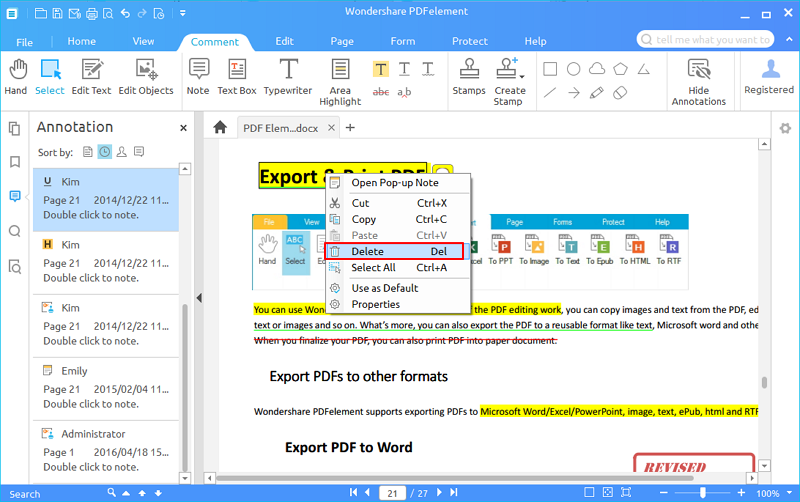Select the connected lines tool

pos(644,69)
